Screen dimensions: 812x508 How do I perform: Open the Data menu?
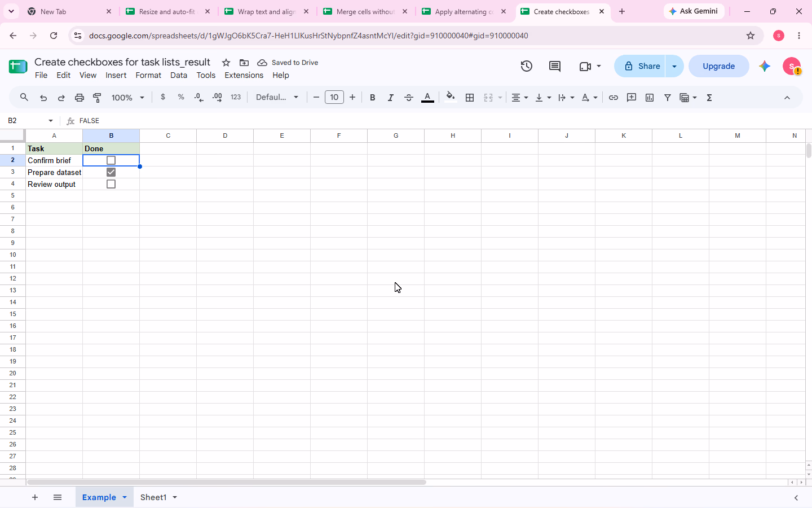(x=179, y=75)
